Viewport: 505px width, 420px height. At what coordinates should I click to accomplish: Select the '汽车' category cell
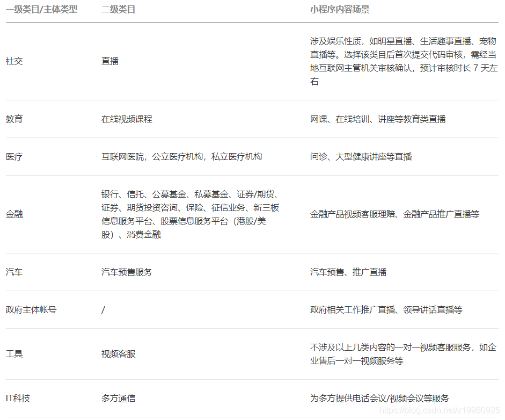tap(14, 272)
